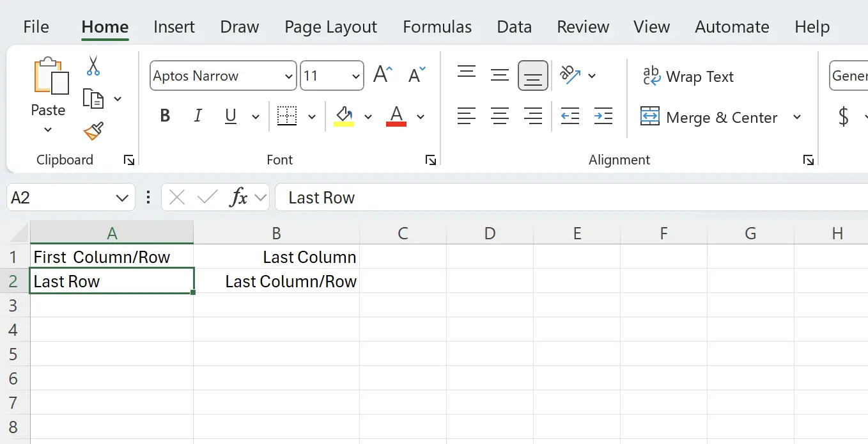Click the Cut (scissors) icon
This screenshot has width=868, height=444.
coord(92,66)
